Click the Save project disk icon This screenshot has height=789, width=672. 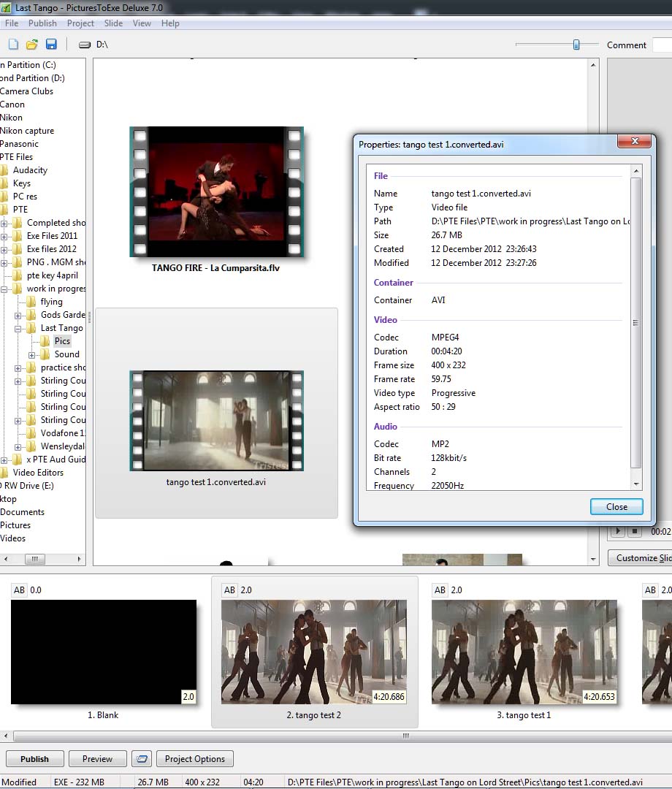[x=51, y=45]
